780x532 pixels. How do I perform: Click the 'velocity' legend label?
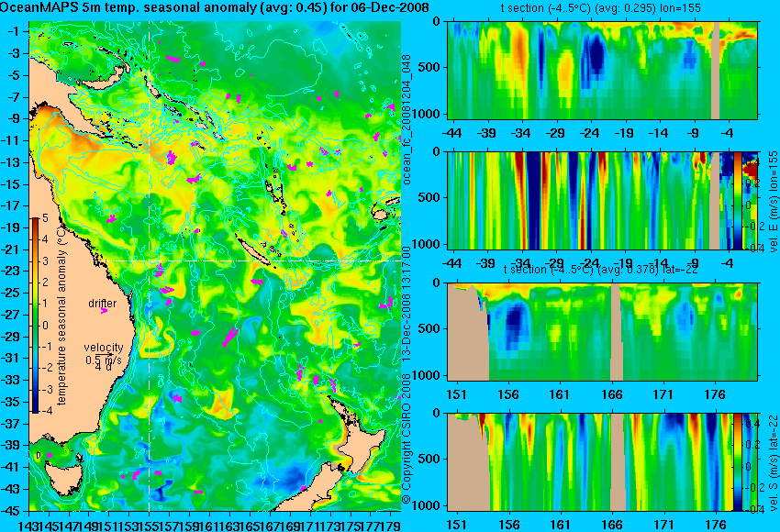104,348
